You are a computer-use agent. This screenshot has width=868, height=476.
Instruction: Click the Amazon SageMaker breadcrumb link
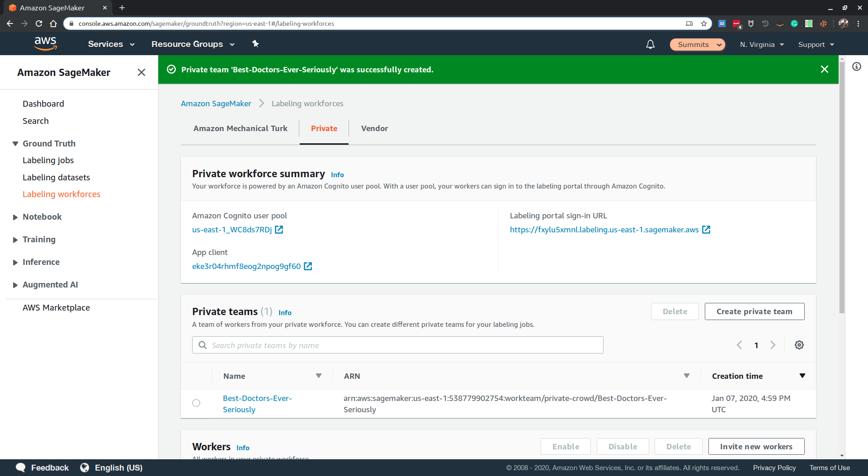click(x=216, y=104)
